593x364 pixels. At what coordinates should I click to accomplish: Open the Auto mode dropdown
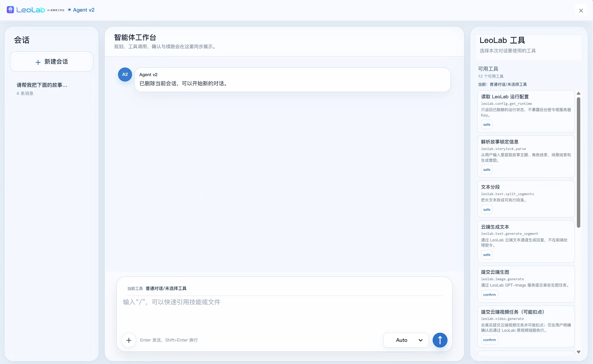pos(406,340)
